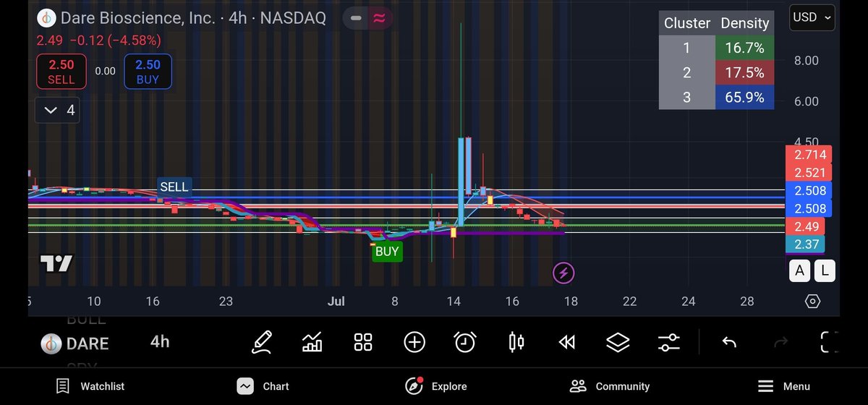Redo action with the forward arrow

[780, 342]
